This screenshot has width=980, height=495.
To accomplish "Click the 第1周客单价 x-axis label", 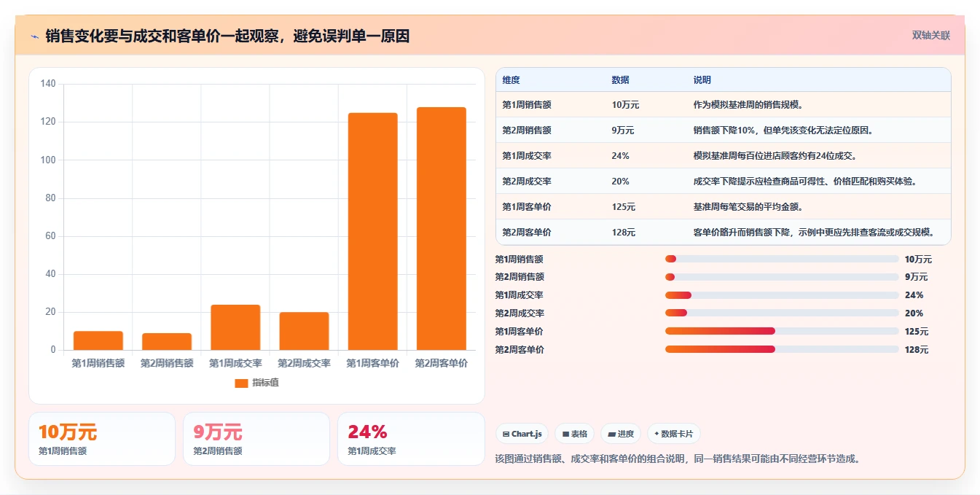I will (372, 363).
